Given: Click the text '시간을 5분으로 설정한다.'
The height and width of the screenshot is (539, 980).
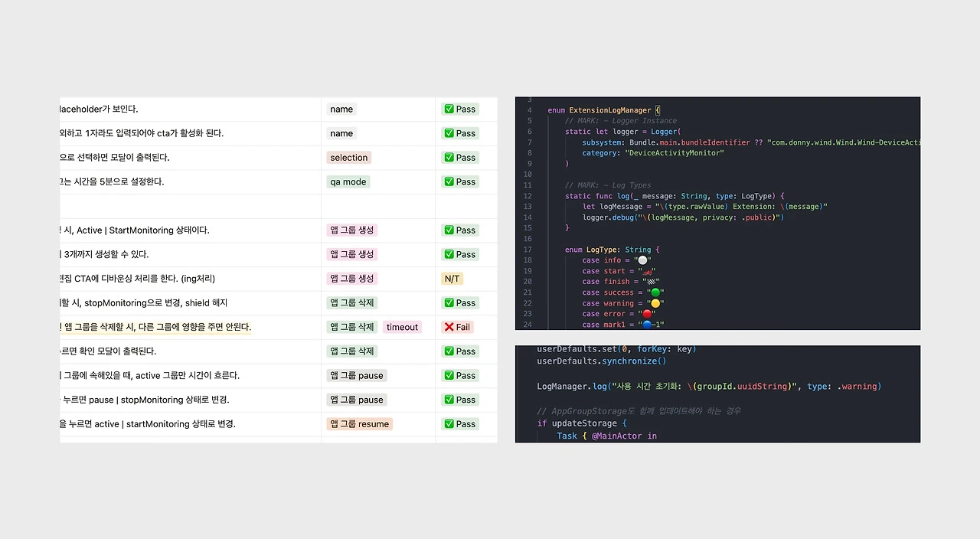Looking at the screenshot, I should point(120,181).
